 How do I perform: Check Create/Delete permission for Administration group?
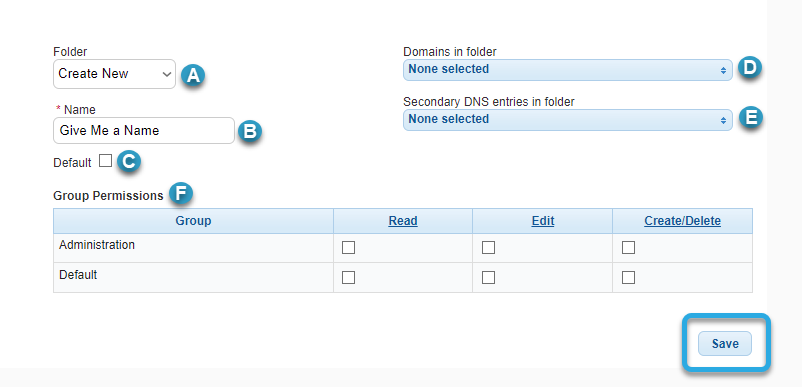point(628,248)
